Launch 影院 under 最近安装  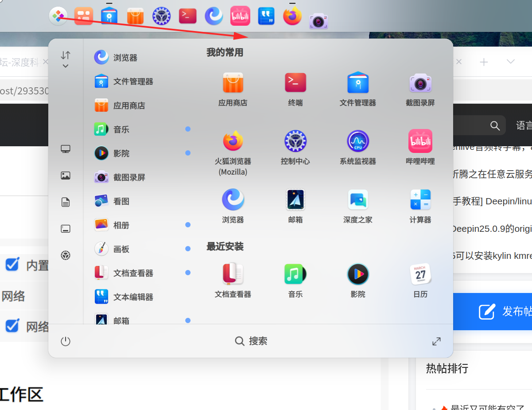click(358, 281)
